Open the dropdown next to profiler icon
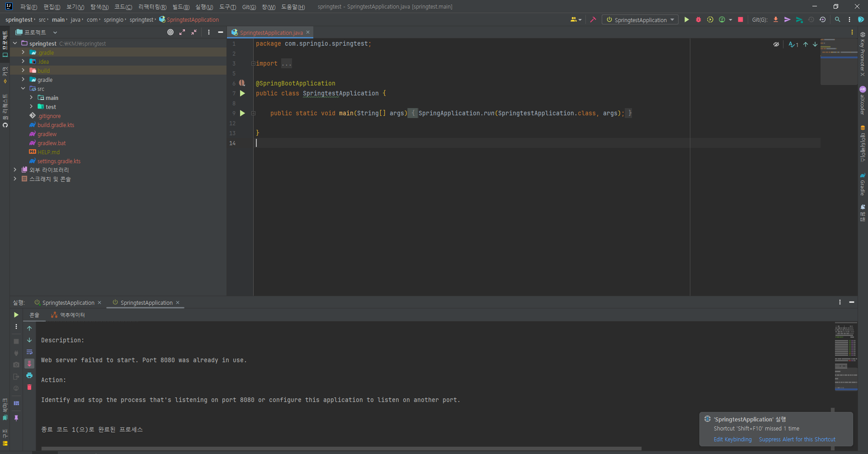The image size is (868, 454). pos(731,20)
